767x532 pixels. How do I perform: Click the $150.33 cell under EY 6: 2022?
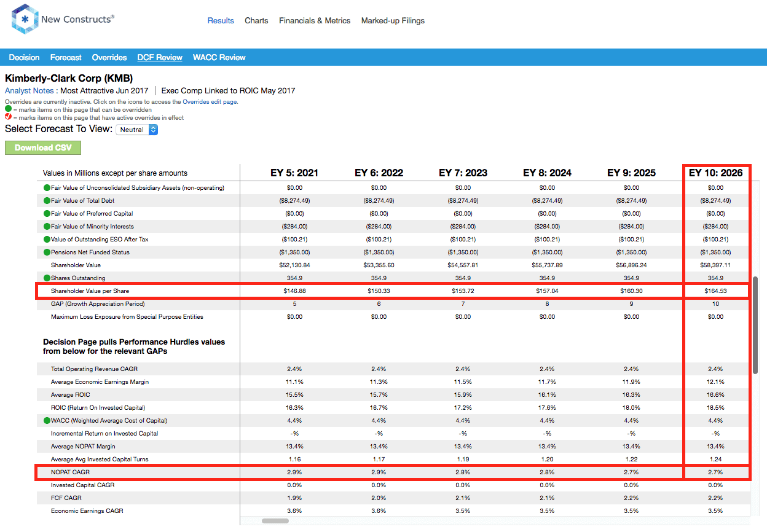pos(379,291)
